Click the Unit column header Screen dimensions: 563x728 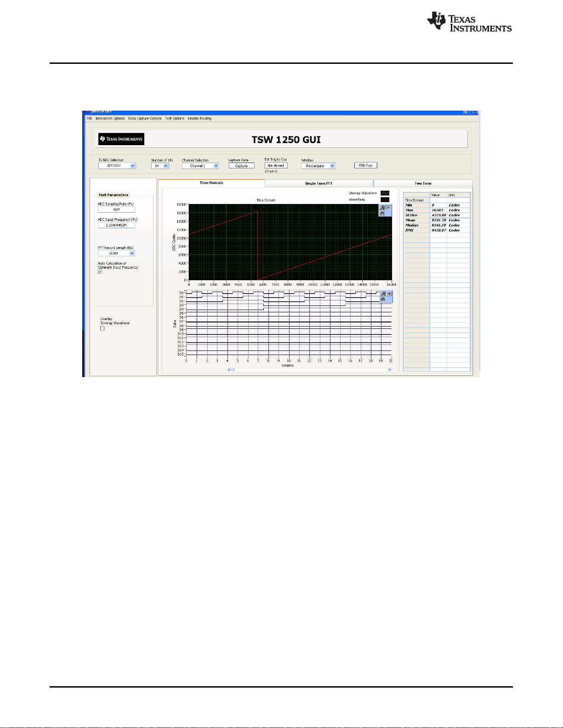458,195
